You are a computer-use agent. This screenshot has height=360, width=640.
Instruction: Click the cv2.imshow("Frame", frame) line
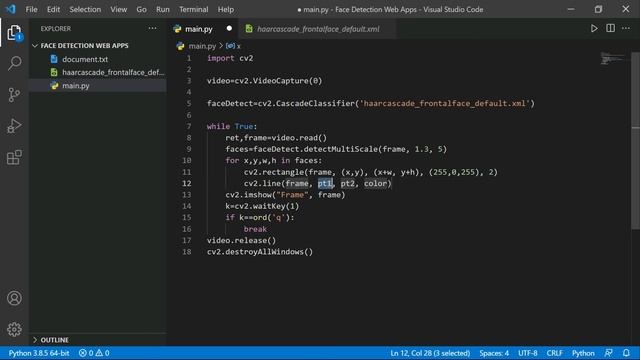click(x=285, y=195)
